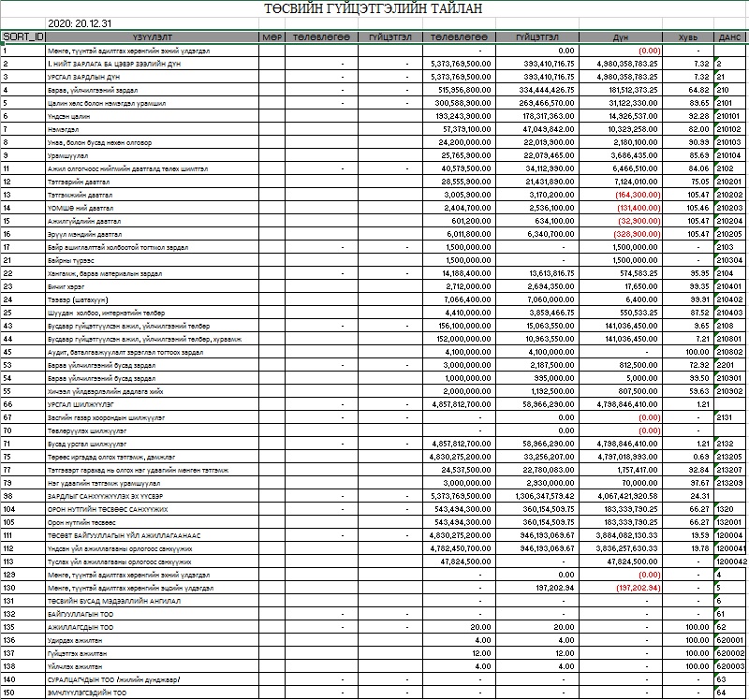Viewport: 749px width, 700px height.
Task: Select the 'ЭМЧЛҮҮЛЭГСДИЙН ТОО' cell
Action: click(87, 693)
